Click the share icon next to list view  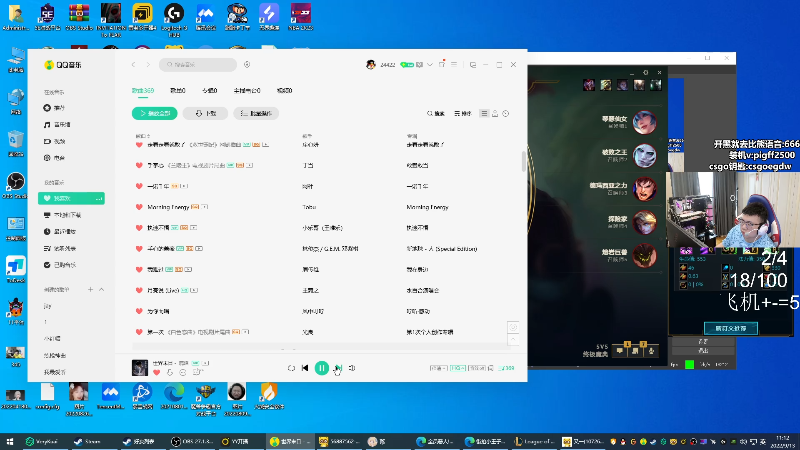[495, 113]
